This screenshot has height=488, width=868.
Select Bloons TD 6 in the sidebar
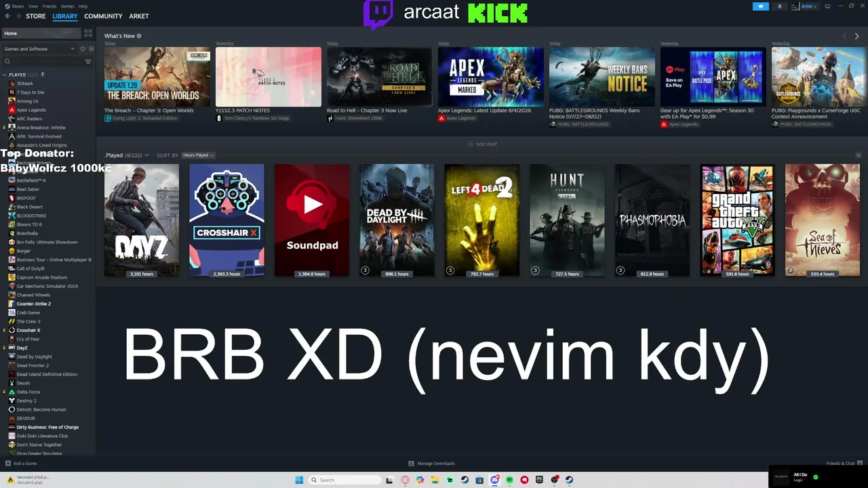click(x=29, y=224)
